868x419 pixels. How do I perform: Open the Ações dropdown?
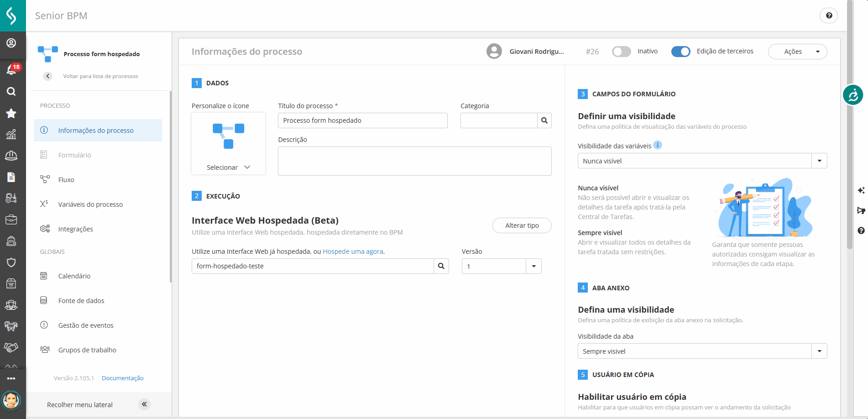pyautogui.click(x=798, y=52)
